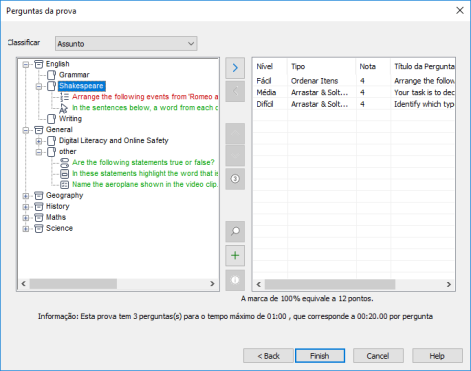Select 'In the sentences below' question
Screen dimensions: 471x371
click(145, 108)
